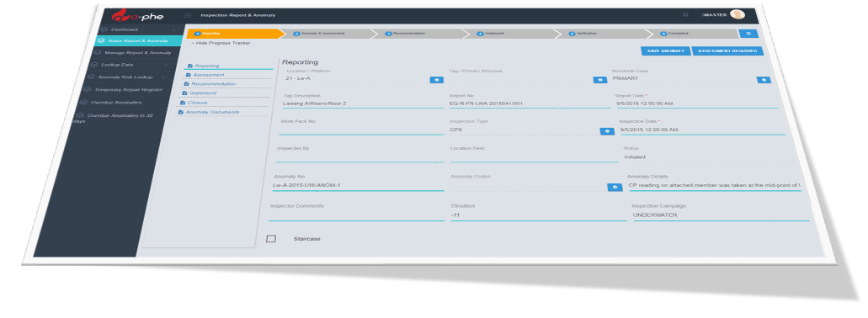Open Location / Platform lookup button
The height and width of the screenshot is (318, 868).
[436, 80]
